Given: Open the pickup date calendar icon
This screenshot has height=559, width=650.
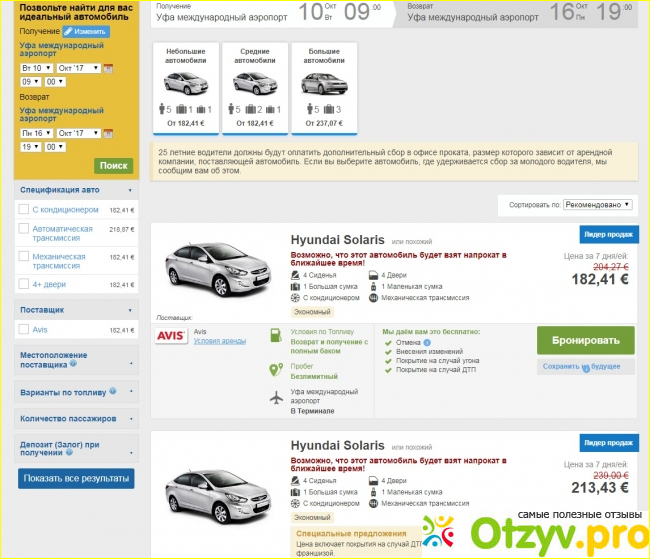Looking at the screenshot, I should [108, 68].
